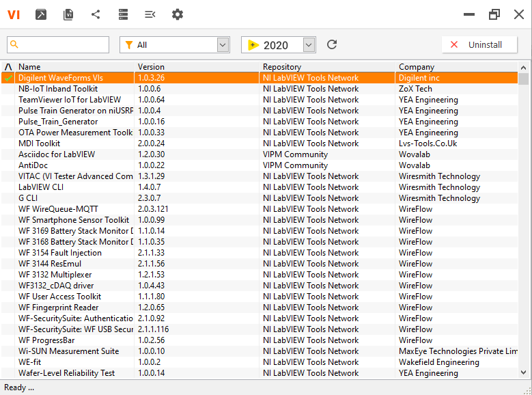Open the All filter dropdown arrow

[x=223, y=45]
